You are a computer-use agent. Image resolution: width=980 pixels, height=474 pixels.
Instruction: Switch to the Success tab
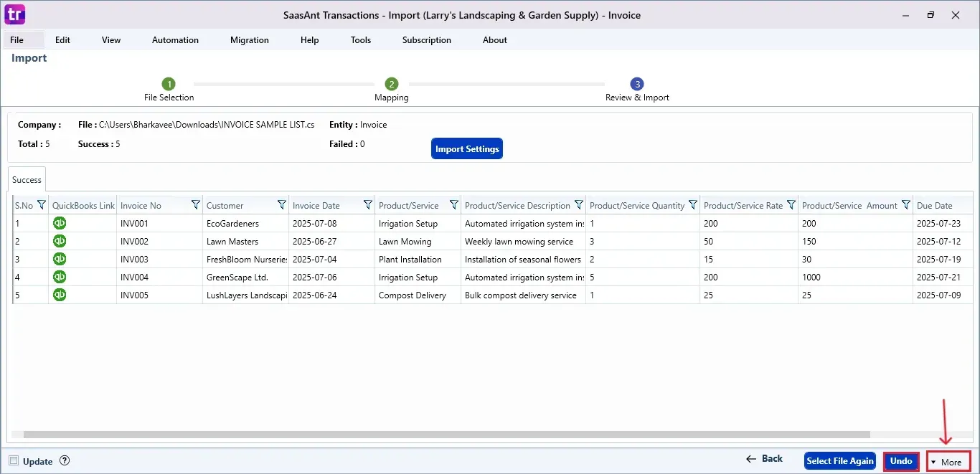coord(27,179)
